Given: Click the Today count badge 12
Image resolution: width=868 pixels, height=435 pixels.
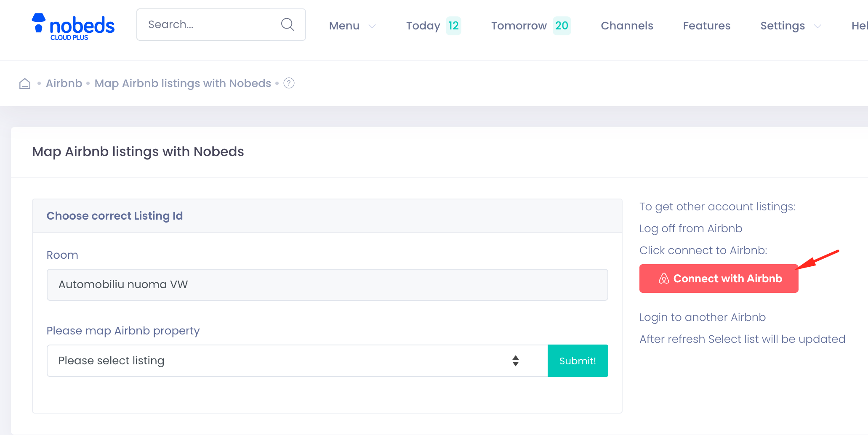Looking at the screenshot, I should (453, 26).
